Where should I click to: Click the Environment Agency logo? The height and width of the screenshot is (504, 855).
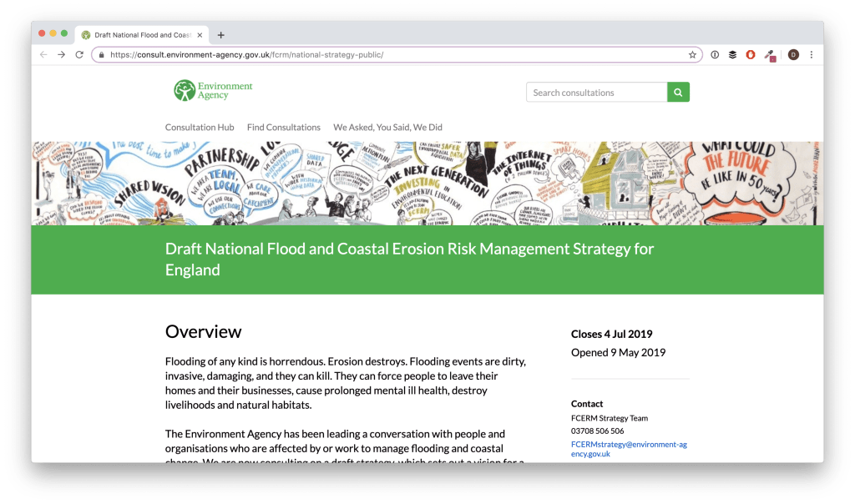tap(213, 90)
